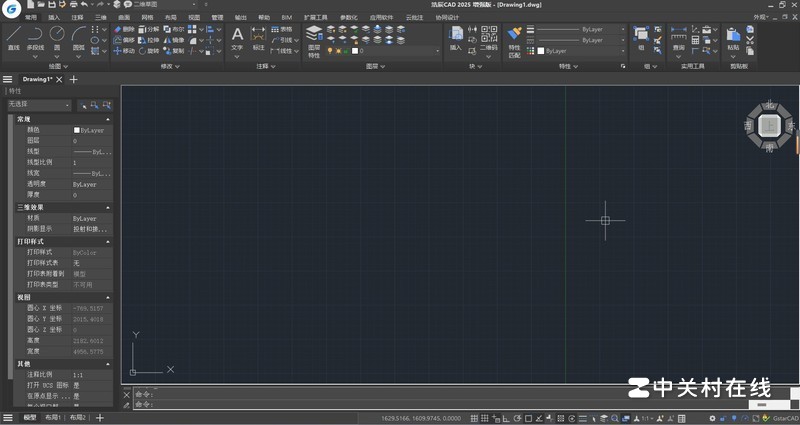Add a new drawing tab with plus button
This screenshot has width=800, height=425.
[73, 79]
